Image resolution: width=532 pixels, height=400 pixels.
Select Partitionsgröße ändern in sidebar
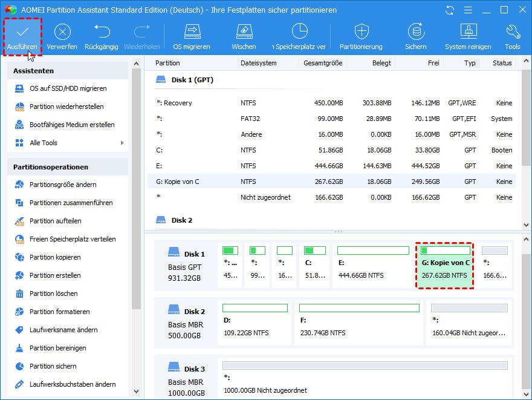click(63, 185)
